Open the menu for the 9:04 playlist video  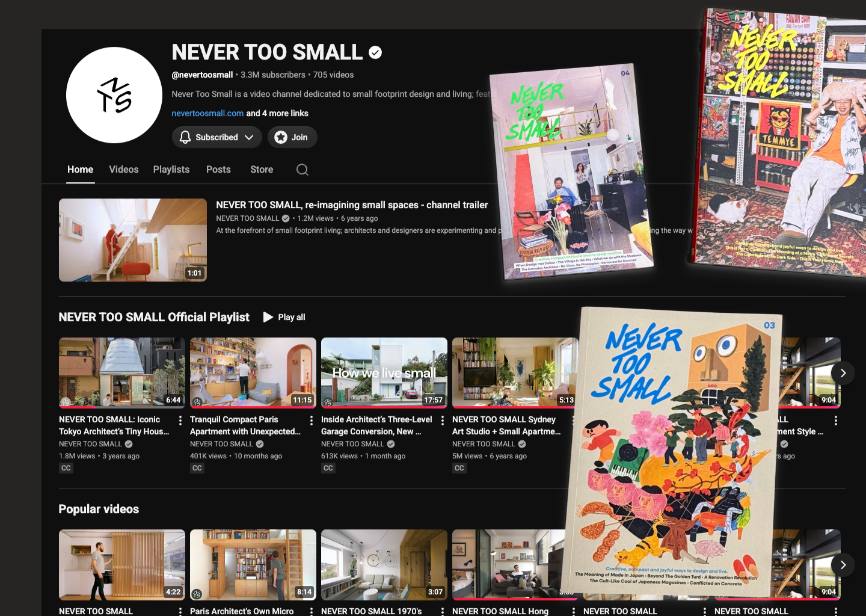(836, 420)
